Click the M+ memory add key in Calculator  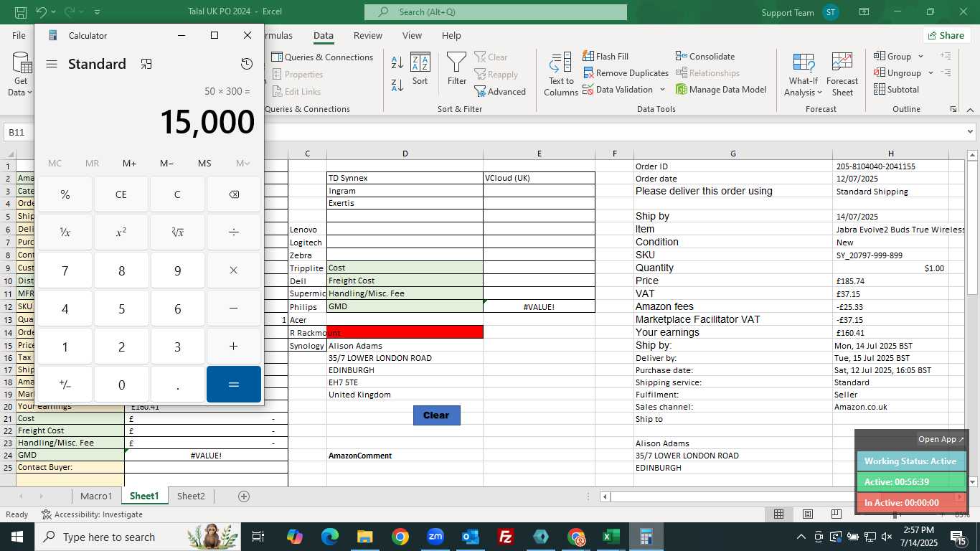click(129, 164)
